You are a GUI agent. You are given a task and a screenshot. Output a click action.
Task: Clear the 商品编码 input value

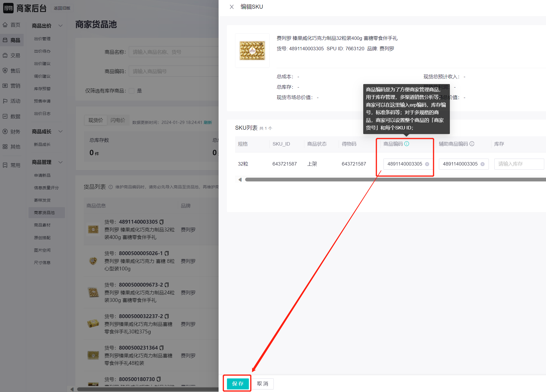click(427, 164)
